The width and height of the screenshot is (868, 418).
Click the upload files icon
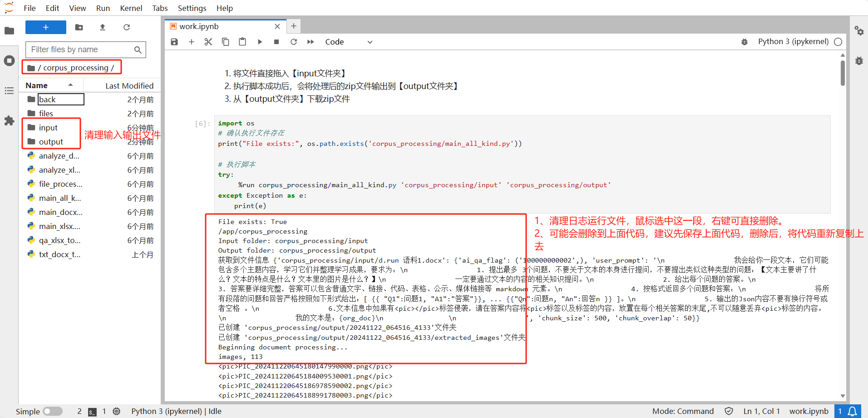[103, 27]
